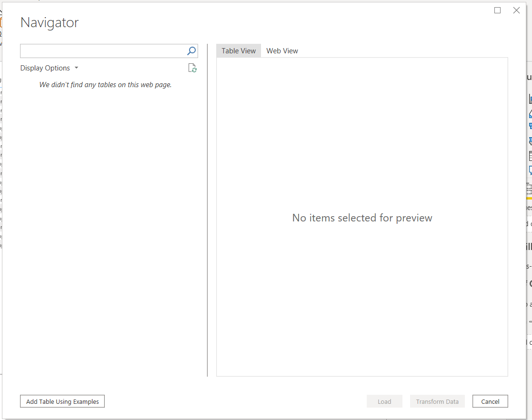Click the 'No items selected for preview' text
The height and width of the screenshot is (420, 532).
[x=362, y=218]
